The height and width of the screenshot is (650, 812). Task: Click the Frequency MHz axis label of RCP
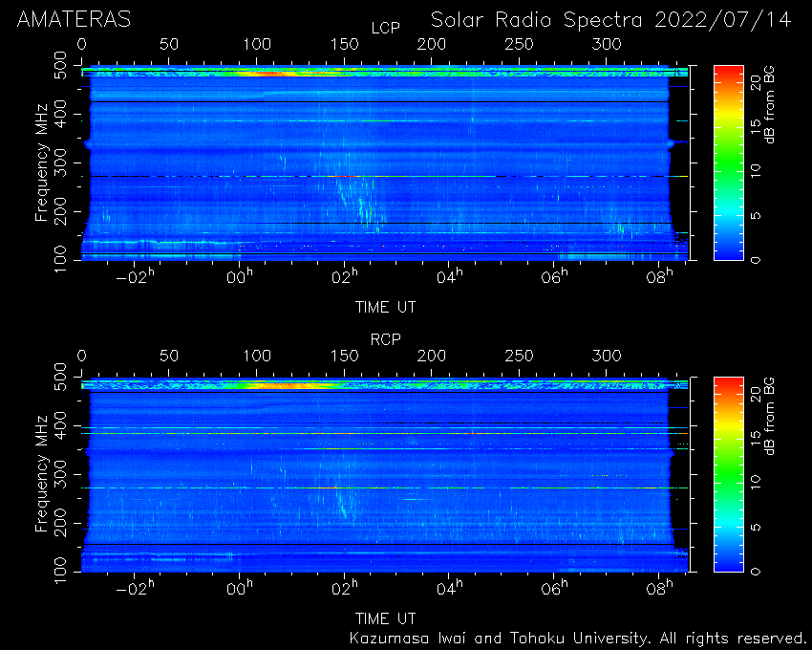(x=41, y=474)
